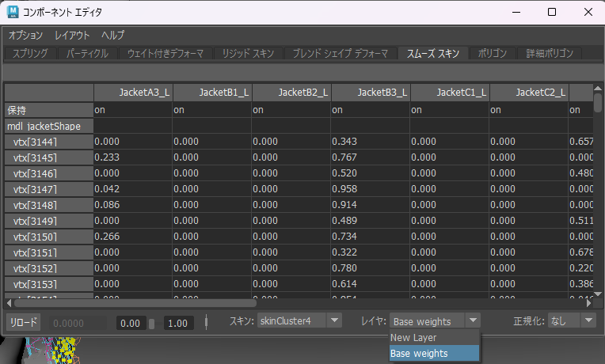Toggle the 保持 on cell under JacketB1_L

click(211, 110)
